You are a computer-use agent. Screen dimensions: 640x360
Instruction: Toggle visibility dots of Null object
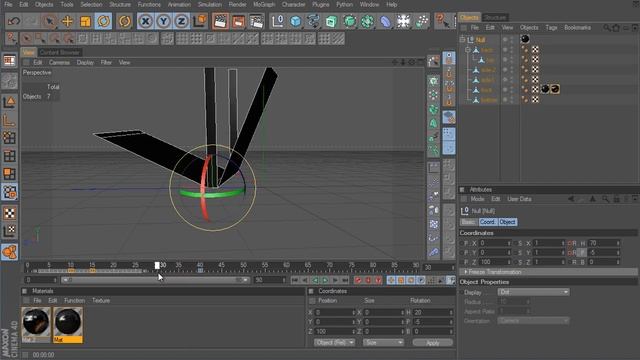512,40
